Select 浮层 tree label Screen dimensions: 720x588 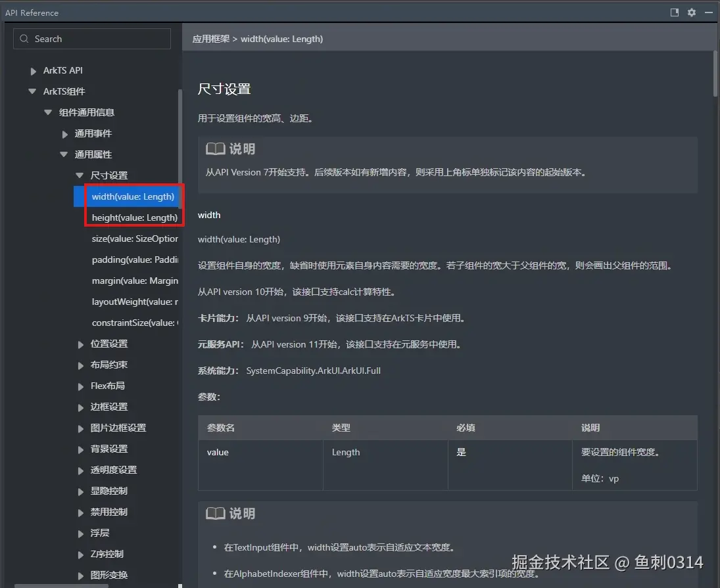[100, 533]
